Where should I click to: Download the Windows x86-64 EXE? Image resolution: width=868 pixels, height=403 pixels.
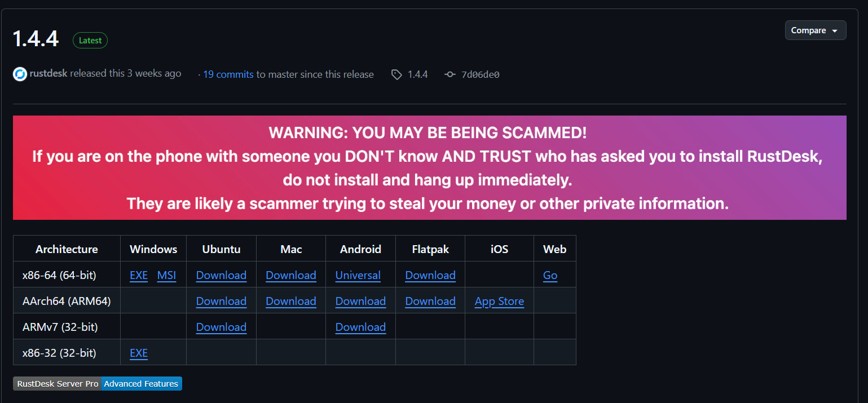[139, 275]
